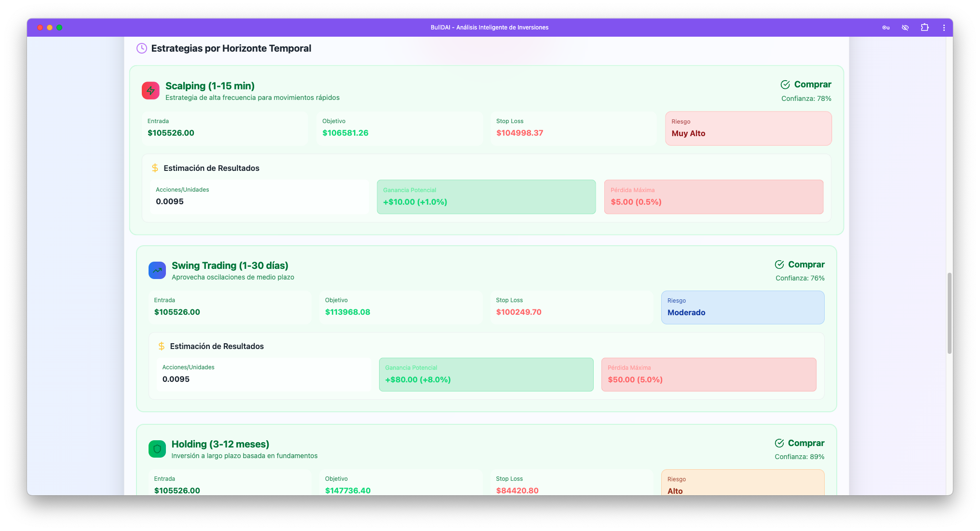Click the clock icon beside Estrategias heading
Viewport: 980px width, 531px height.
pos(141,48)
